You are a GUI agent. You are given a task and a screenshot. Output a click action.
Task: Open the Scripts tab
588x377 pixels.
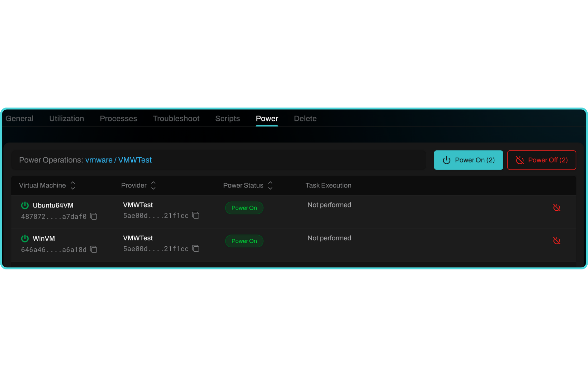coord(227,118)
